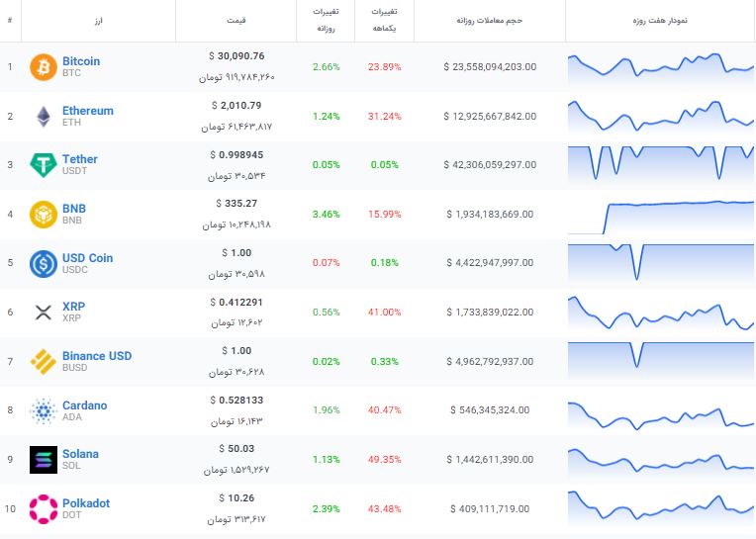Click the Ethereum diamond logo icon
Image resolution: width=756 pixels, height=539 pixels.
(44, 117)
